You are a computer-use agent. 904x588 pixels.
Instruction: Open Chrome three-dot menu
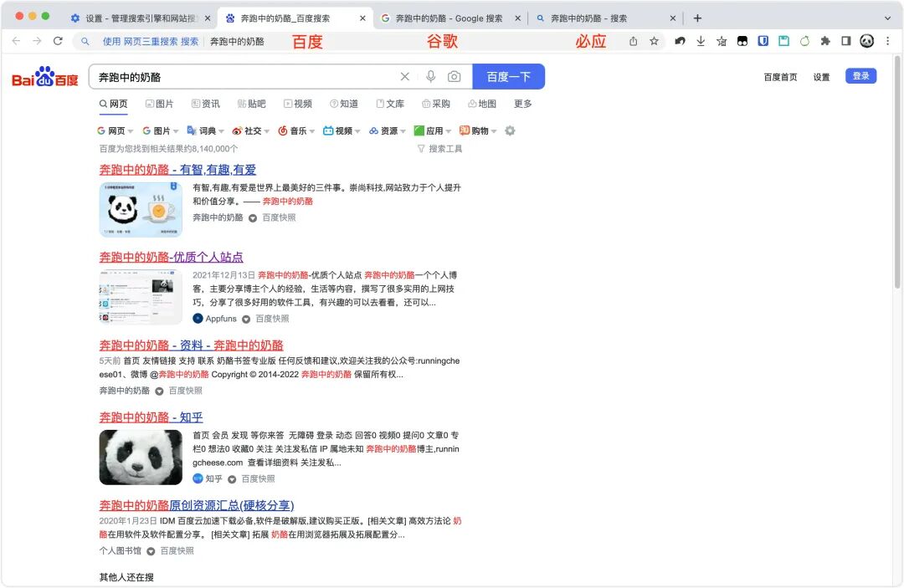[x=887, y=41]
